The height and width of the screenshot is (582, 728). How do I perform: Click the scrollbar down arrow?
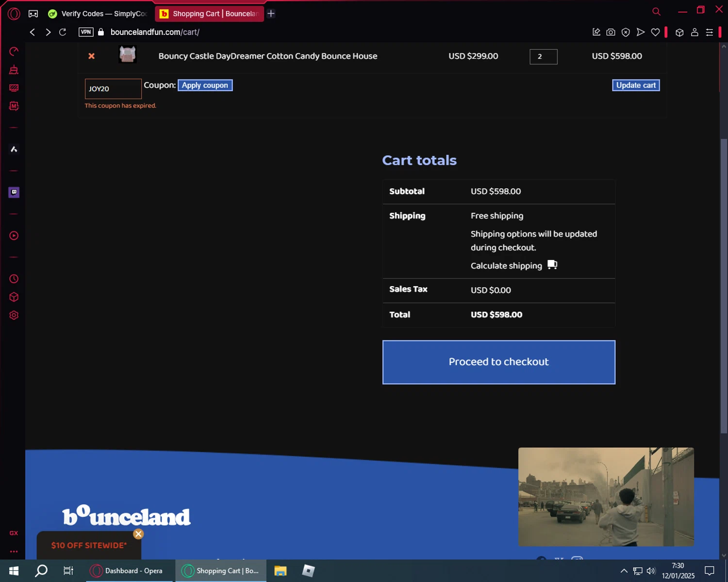coord(724,555)
